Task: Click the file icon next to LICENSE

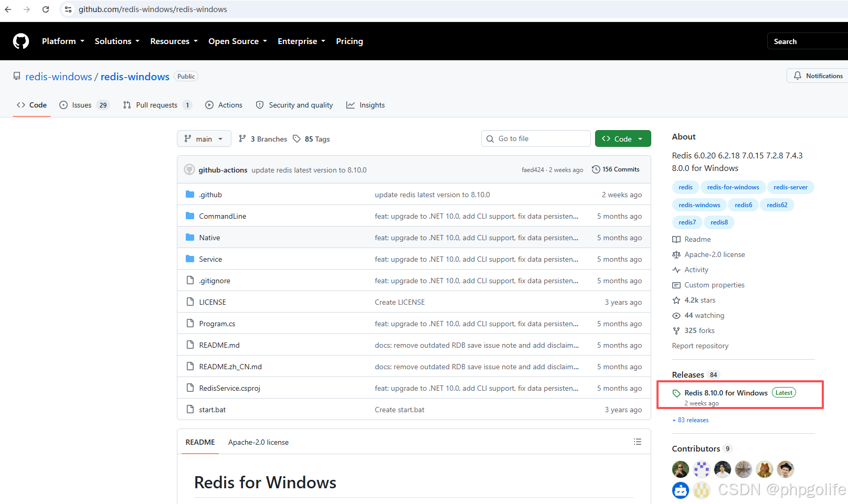Action: coord(190,302)
